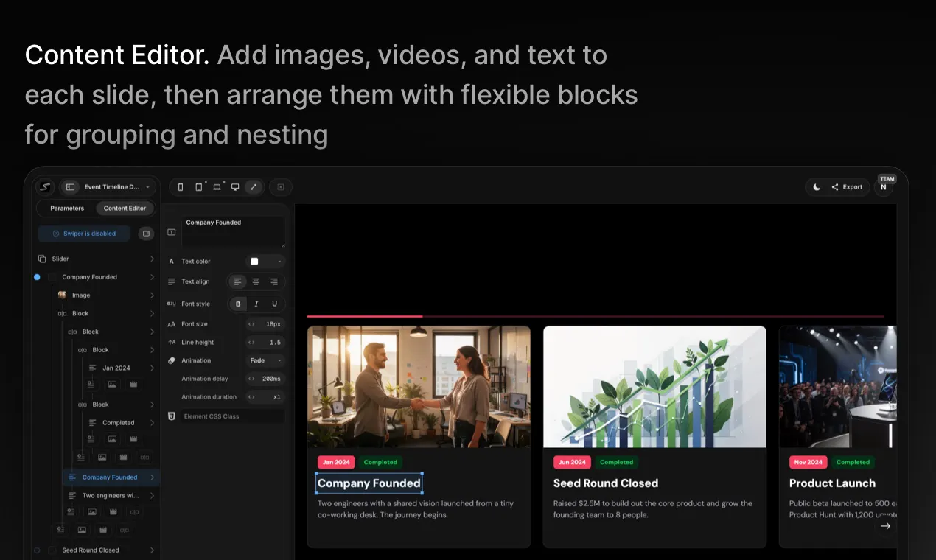Switch preview to the desktop monitor icon
This screenshot has height=560, width=936.
(x=235, y=187)
